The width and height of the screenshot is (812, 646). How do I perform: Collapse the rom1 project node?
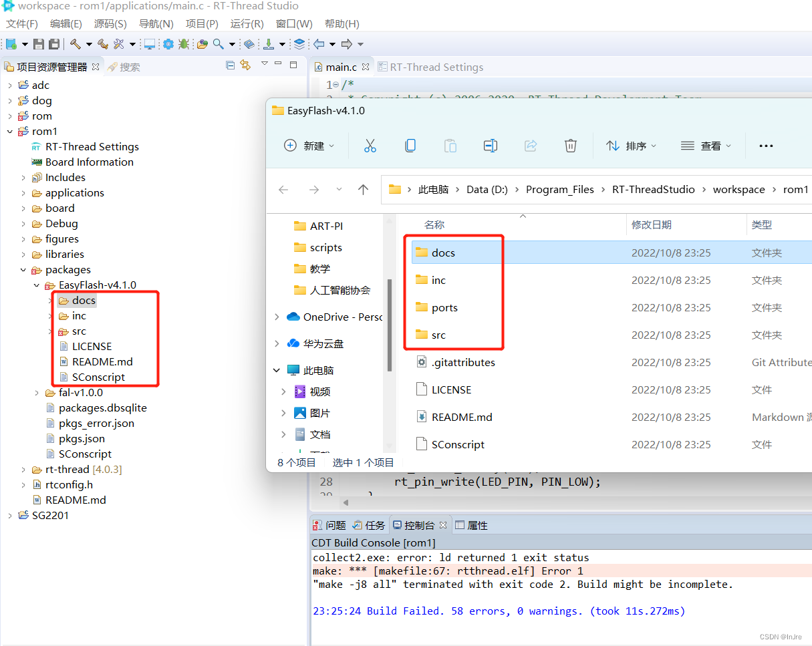(9, 132)
